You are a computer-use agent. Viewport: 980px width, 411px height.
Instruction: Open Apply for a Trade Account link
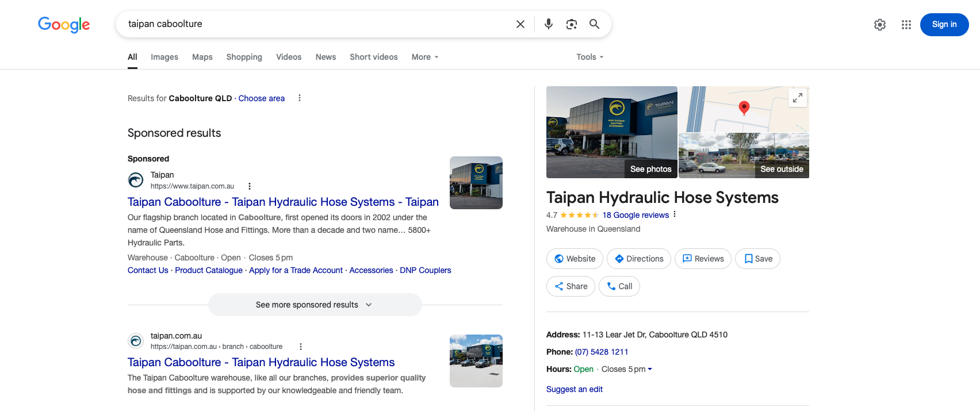[296, 270]
